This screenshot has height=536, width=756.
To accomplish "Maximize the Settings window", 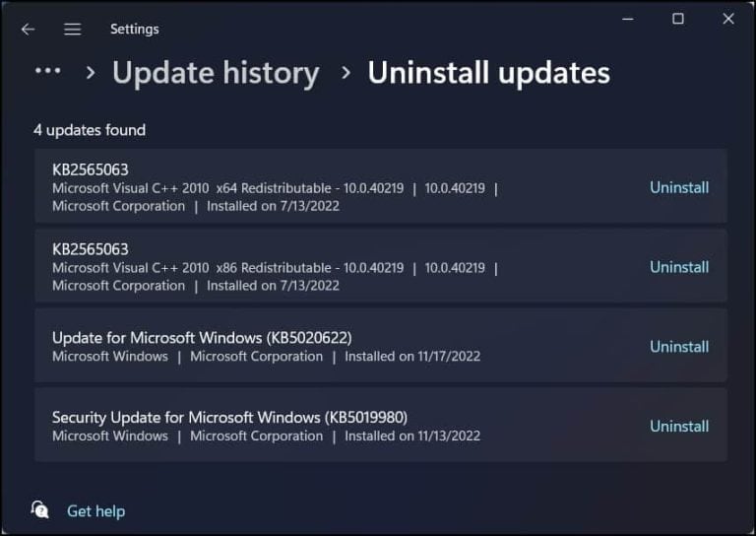I will tap(678, 19).
